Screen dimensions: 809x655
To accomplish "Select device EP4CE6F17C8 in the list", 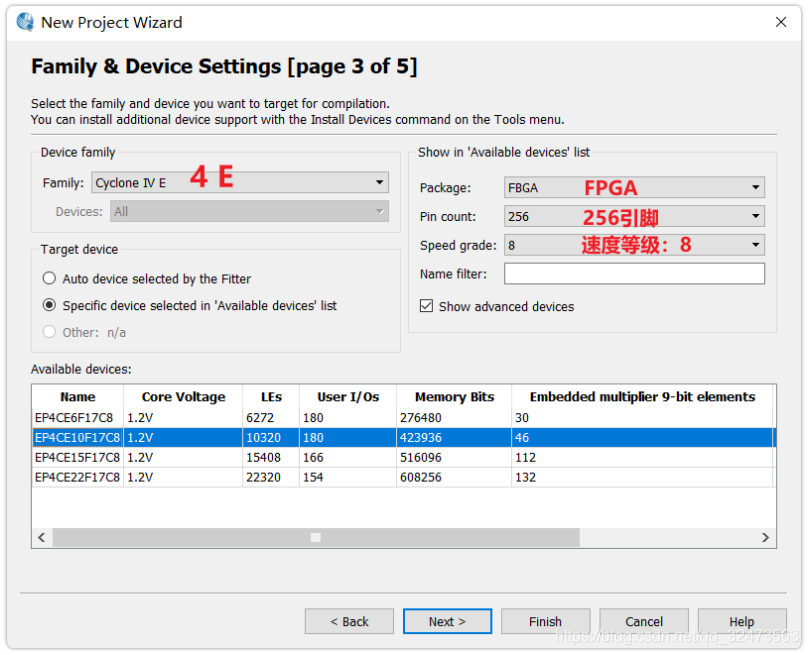I will pyautogui.click(x=74, y=418).
